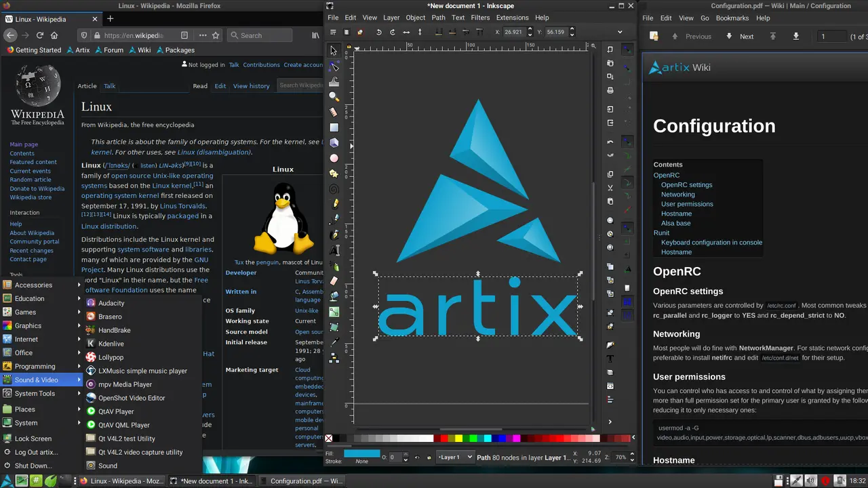
Task: Open the Accessories submenu
Action: point(41,285)
